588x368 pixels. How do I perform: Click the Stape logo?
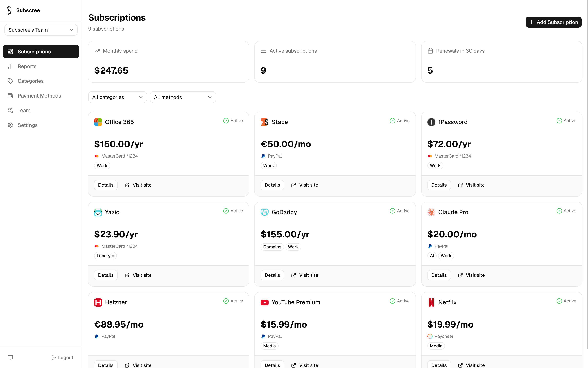point(264,122)
